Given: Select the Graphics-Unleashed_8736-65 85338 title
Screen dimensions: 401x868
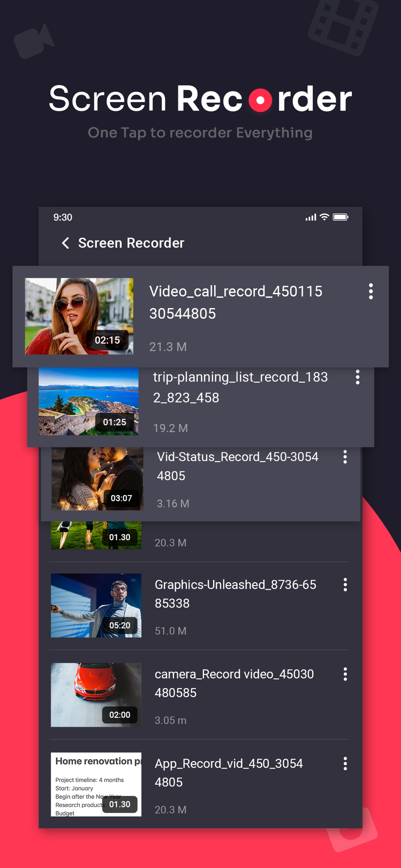Looking at the screenshot, I should 236,594.
